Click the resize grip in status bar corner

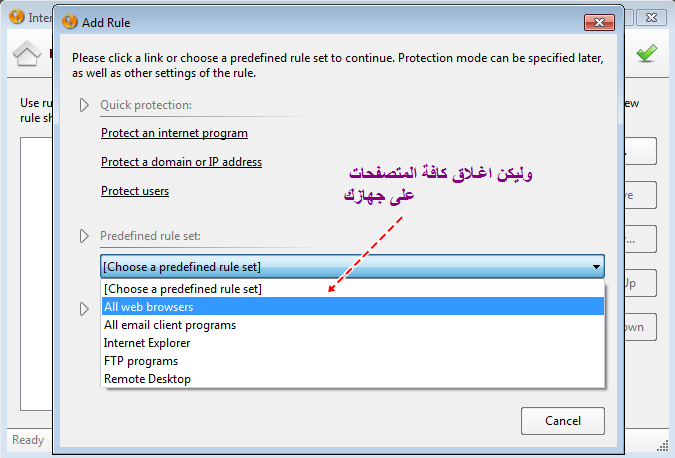[x=662, y=446]
